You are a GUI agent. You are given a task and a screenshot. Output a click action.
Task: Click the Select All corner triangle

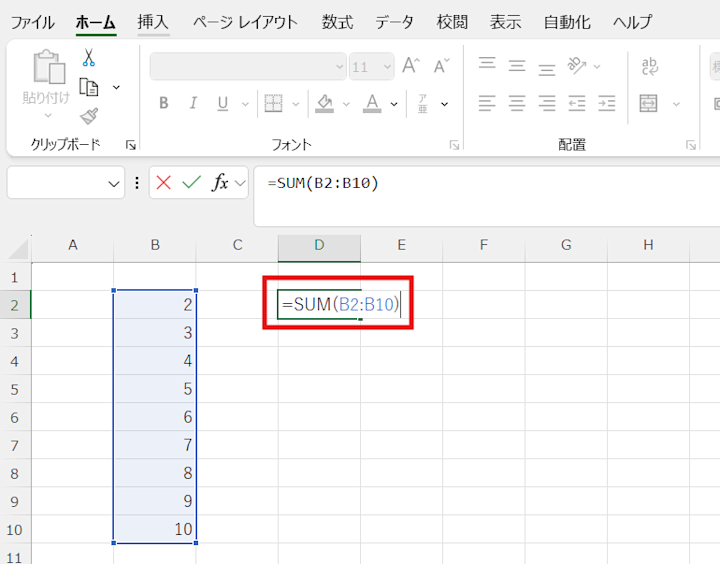click(x=18, y=249)
